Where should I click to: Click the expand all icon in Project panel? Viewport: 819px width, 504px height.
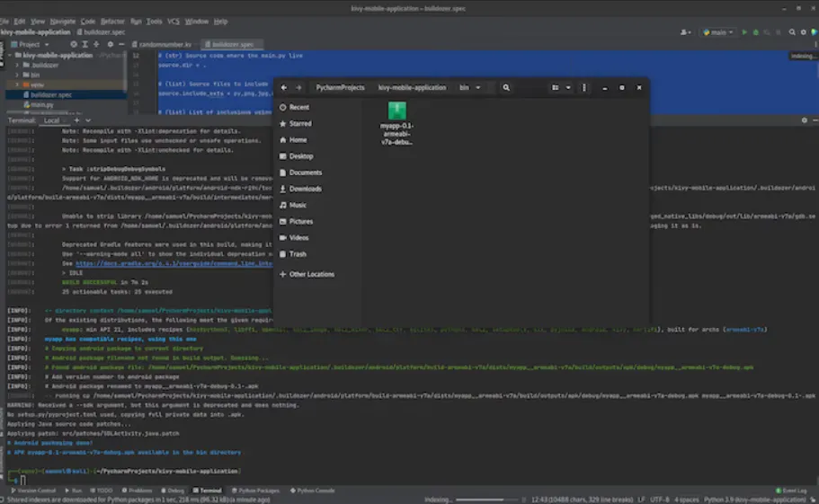tap(85, 44)
